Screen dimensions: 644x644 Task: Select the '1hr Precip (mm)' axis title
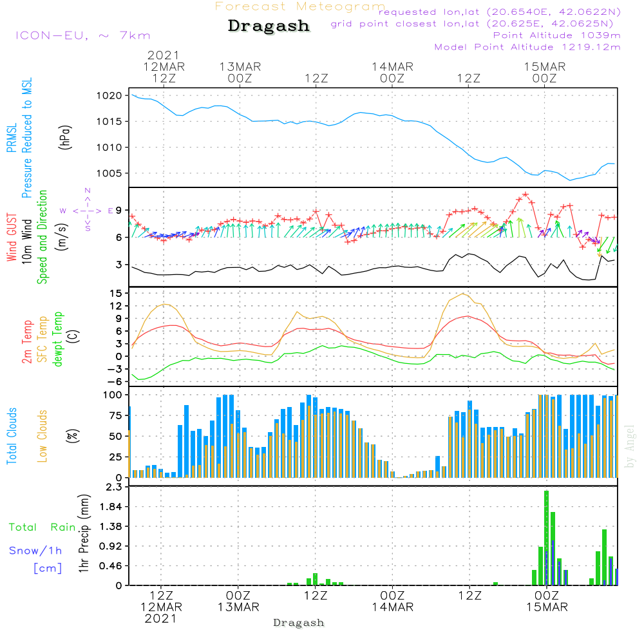(84, 533)
